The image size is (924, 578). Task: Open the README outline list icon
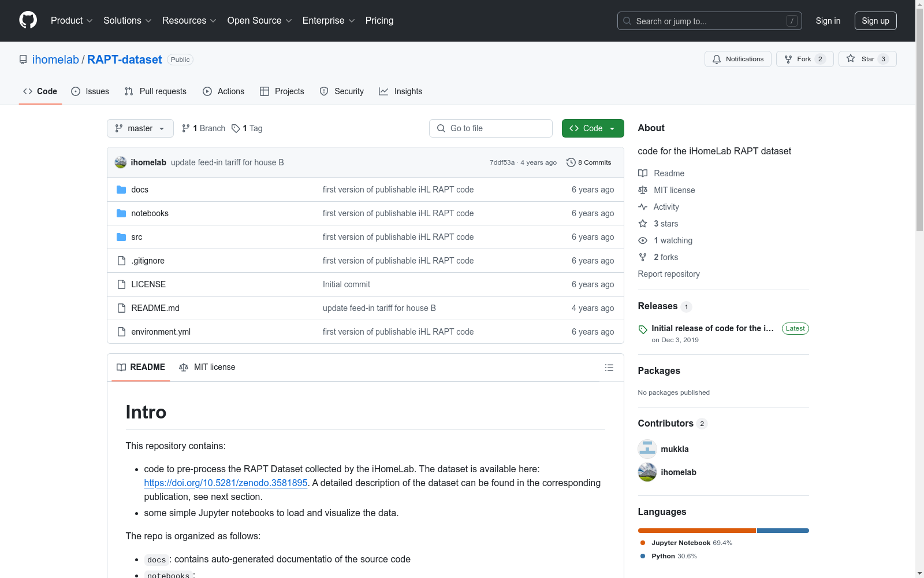609,368
